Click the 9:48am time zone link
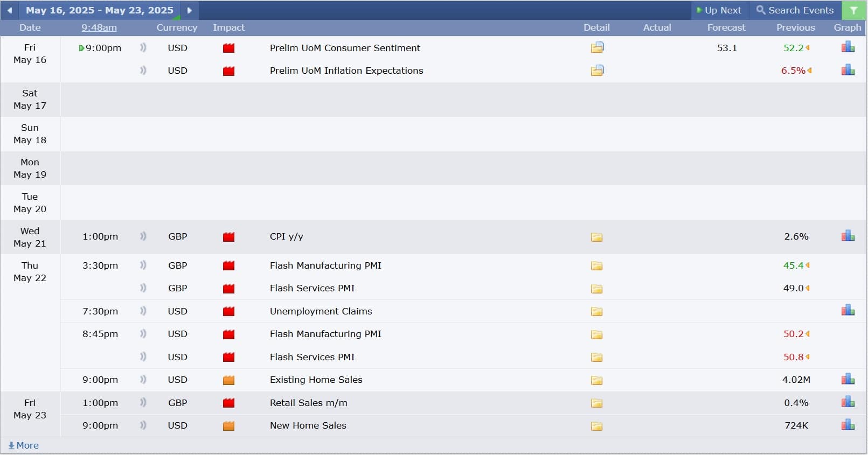Viewport: 868px width, 455px height. pos(99,27)
